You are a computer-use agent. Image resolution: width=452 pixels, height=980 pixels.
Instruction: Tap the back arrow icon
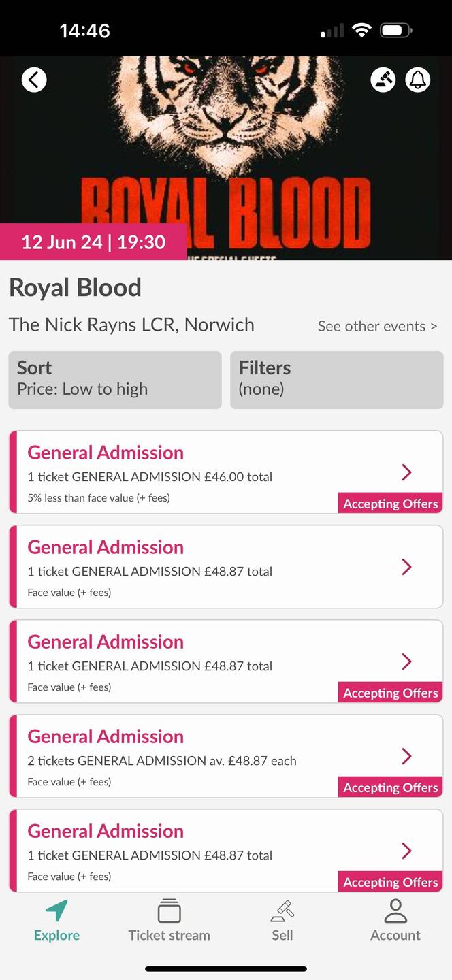coord(34,80)
